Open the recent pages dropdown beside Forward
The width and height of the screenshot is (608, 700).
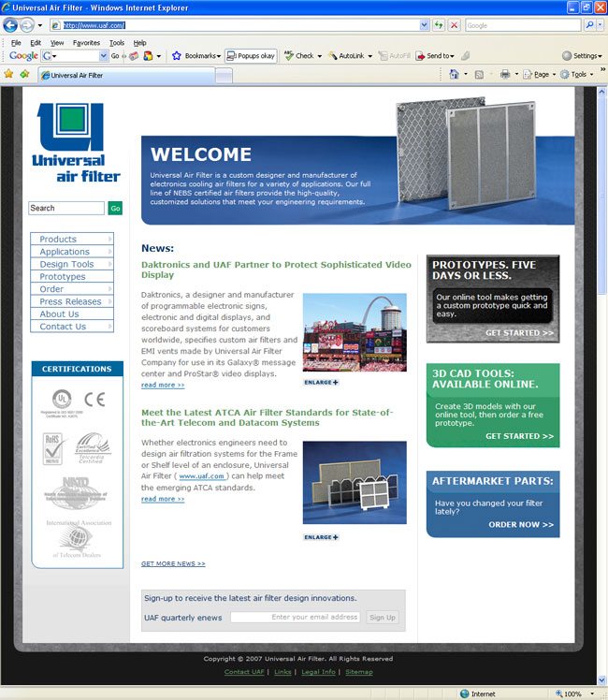point(40,25)
